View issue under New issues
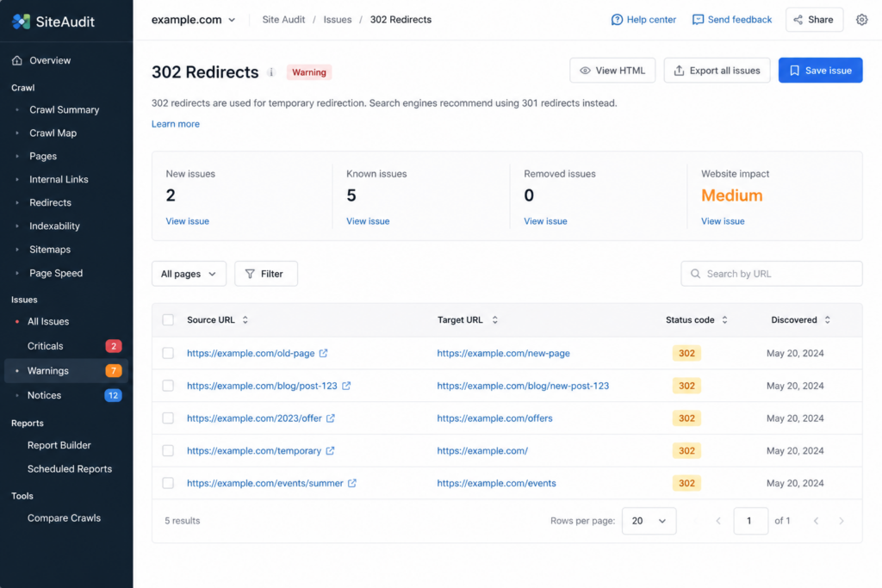 [187, 221]
